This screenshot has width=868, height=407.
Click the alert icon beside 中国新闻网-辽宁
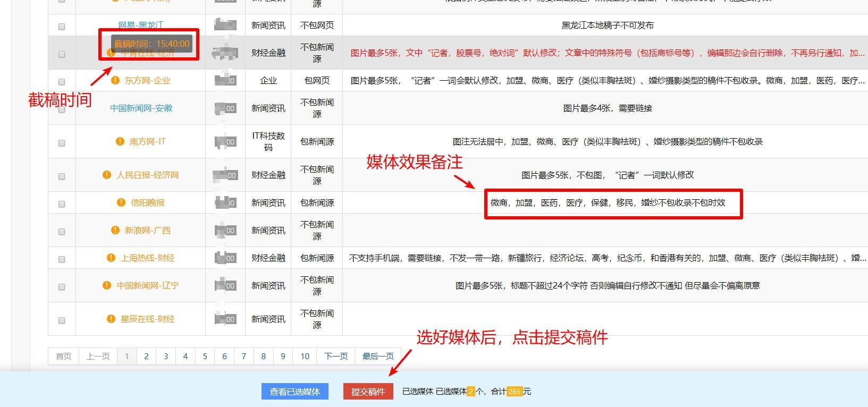[107, 285]
